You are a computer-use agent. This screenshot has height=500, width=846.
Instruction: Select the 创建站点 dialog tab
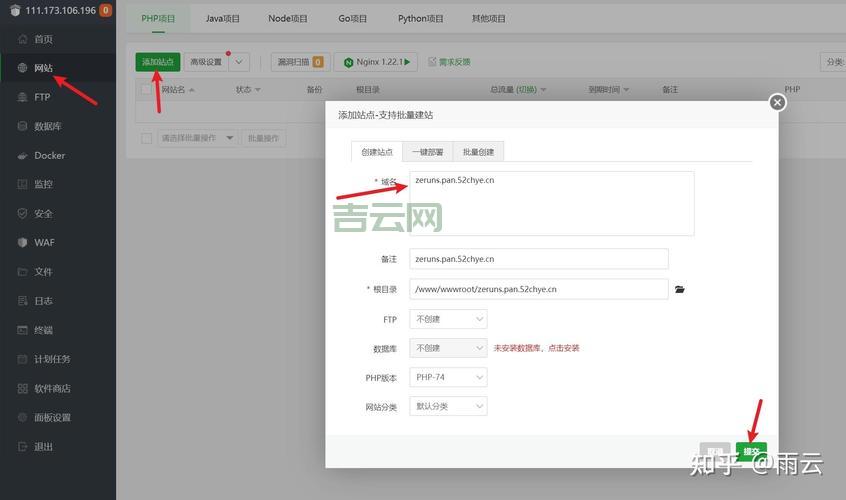[x=377, y=152]
